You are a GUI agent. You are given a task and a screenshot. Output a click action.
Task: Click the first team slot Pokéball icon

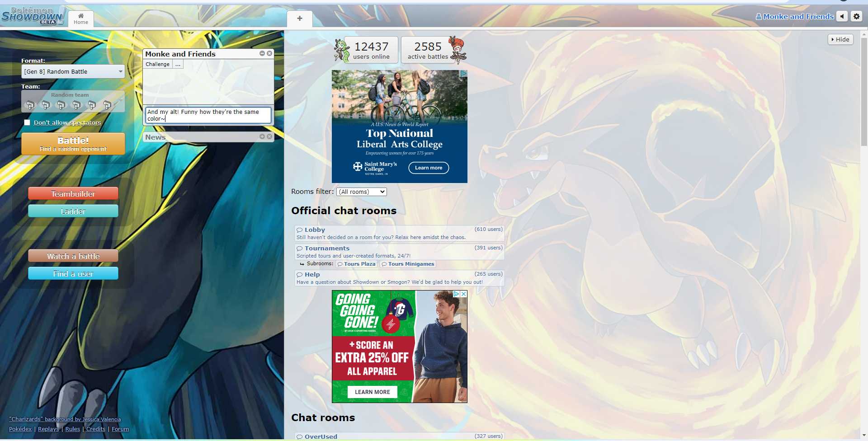pos(30,105)
